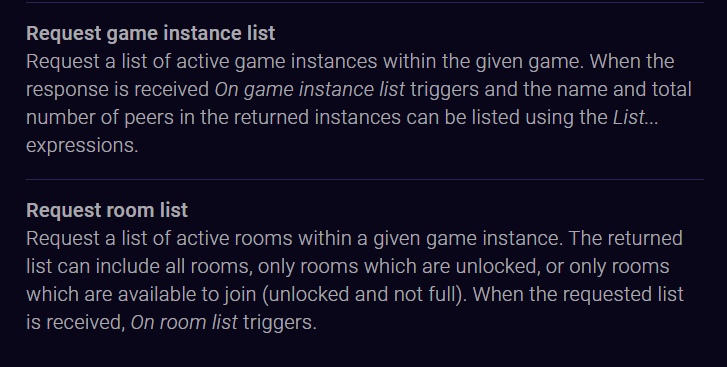Click the word "expressions." ending the first paragraph

(x=82, y=146)
